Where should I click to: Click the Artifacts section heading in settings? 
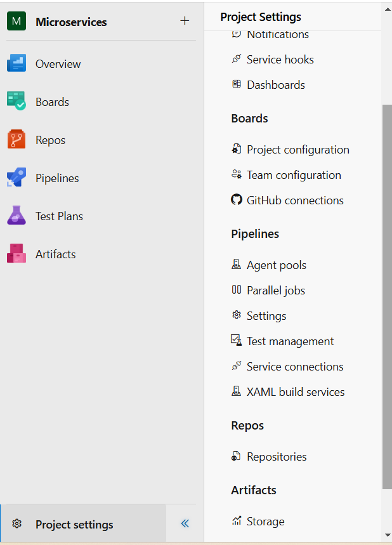coord(254,490)
